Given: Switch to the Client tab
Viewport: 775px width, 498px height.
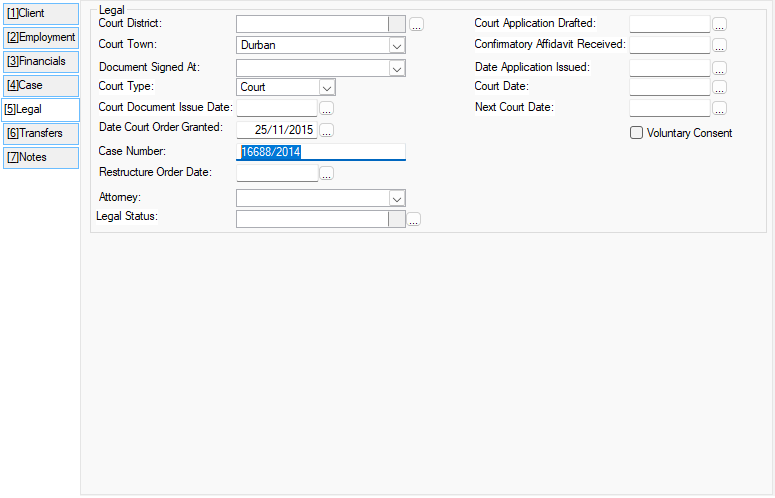Looking at the screenshot, I should (x=41, y=13).
